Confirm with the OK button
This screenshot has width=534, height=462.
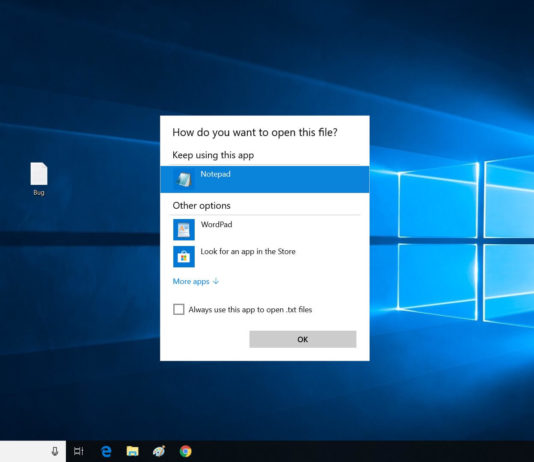(303, 339)
